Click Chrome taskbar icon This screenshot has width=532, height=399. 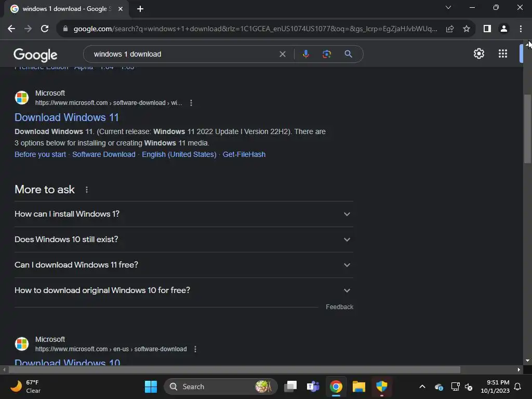pos(336,387)
